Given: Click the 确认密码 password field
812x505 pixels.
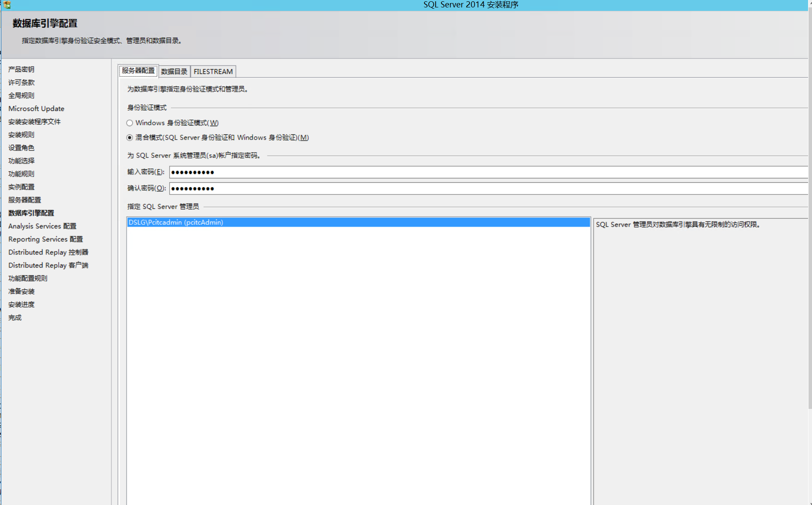Looking at the screenshot, I should coord(488,188).
